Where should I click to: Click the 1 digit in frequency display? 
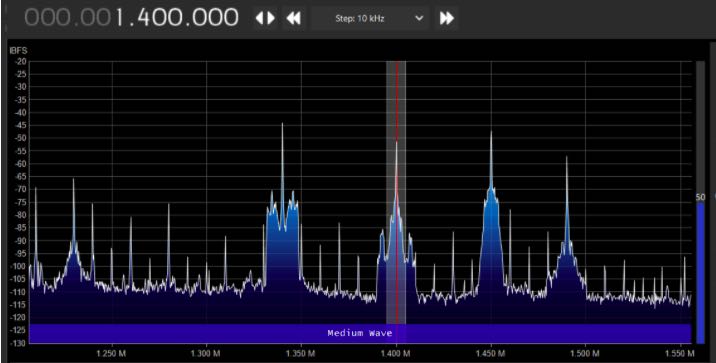[x=118, y=18]
